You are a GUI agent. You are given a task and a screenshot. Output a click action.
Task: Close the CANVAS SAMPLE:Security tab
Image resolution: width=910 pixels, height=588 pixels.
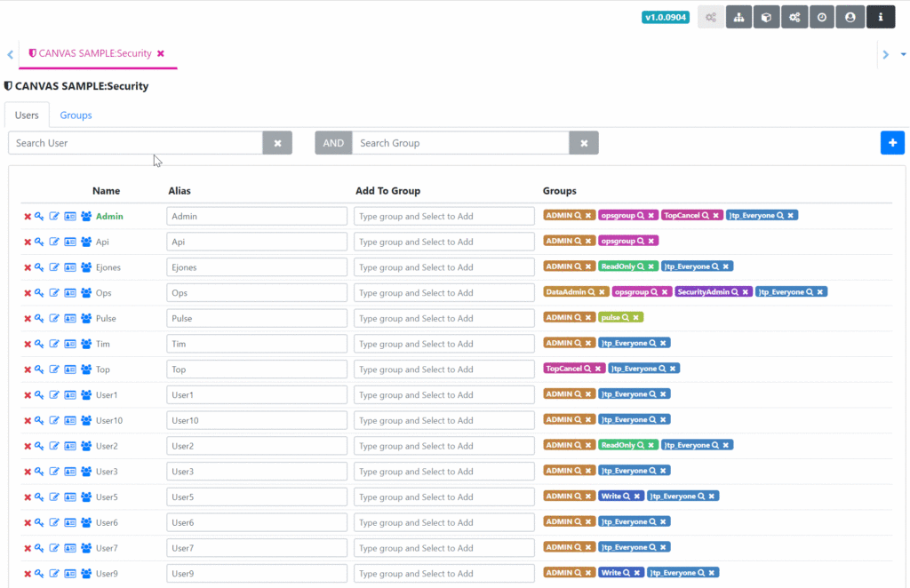pos(161,53)
